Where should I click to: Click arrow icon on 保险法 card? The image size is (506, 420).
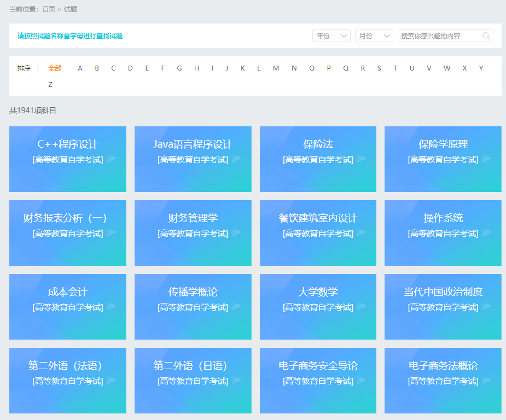coord(362,159)
